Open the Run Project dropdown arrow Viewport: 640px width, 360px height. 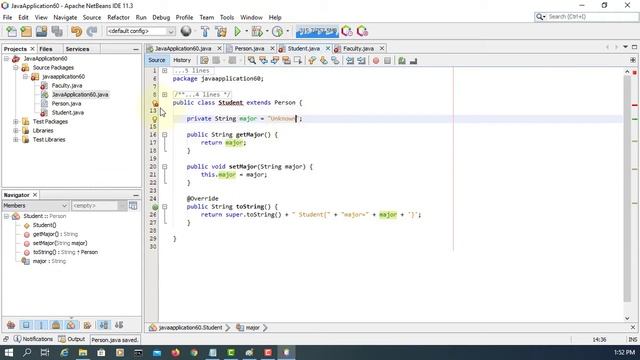[x=247, y=31]
